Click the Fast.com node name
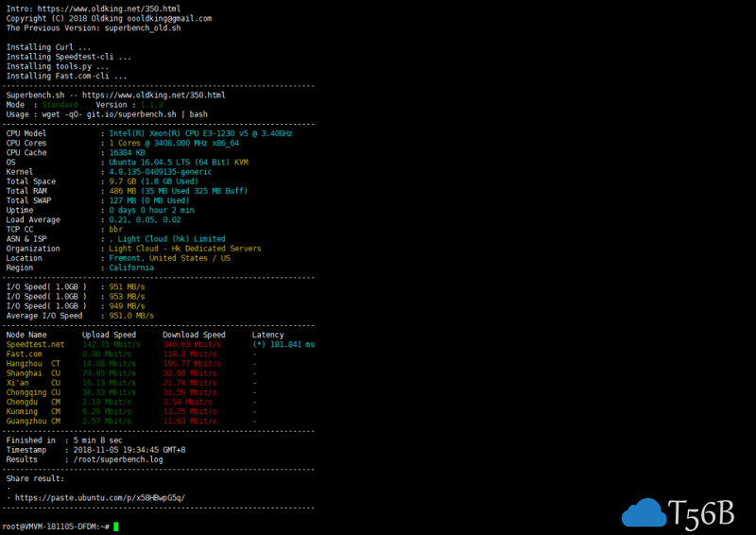Image resolution: width=756 pixels, height=535 pixels. coord(24,354)
